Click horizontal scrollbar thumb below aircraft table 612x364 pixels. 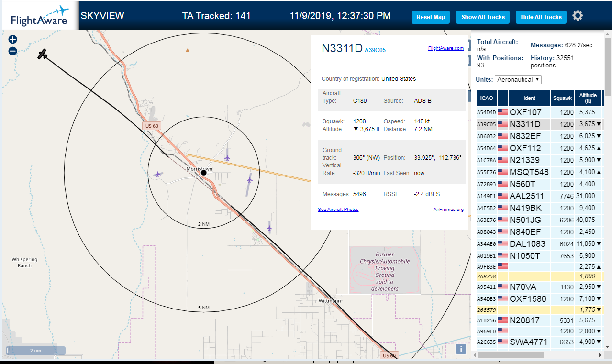(510, 355)
